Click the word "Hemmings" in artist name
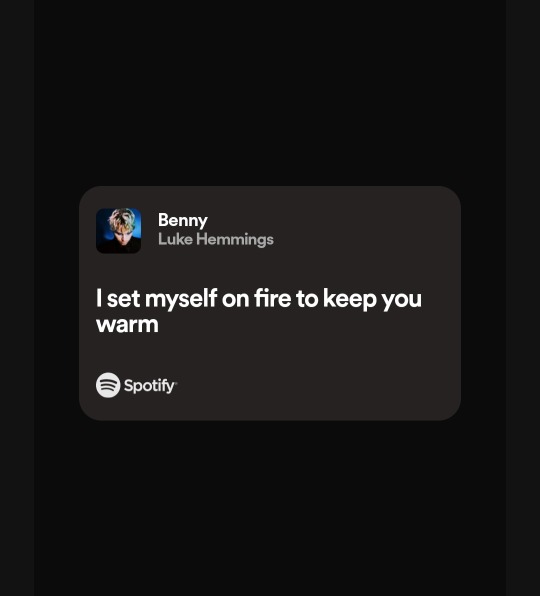The image size is (540, 596). pos(235,240)
